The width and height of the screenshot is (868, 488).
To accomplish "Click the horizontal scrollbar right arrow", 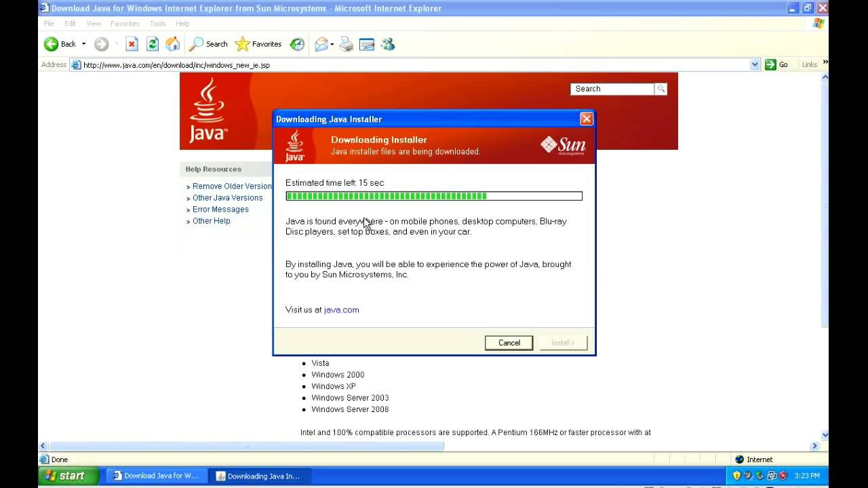I will [815, 446].
